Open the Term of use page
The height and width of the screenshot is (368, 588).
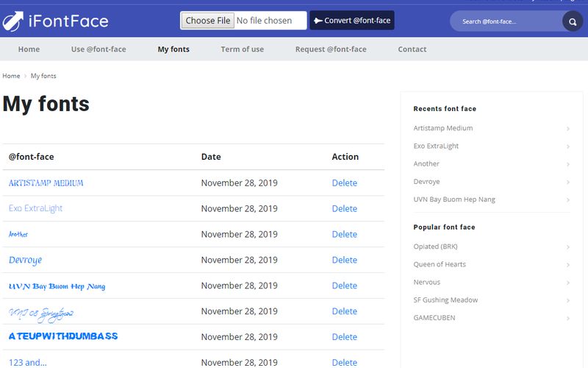pyautogui.click(x=242, y=49)
